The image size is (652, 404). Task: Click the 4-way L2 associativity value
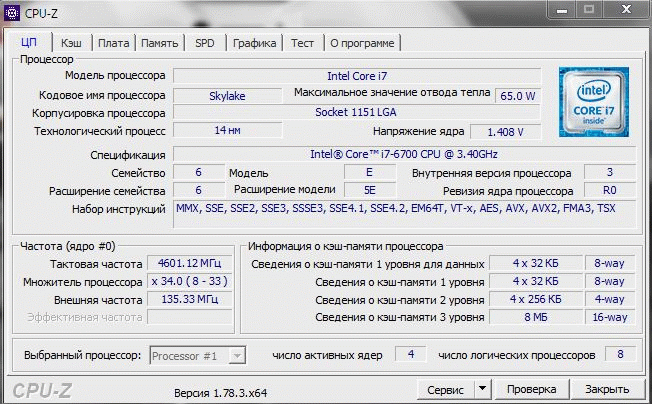pos(610,299)
